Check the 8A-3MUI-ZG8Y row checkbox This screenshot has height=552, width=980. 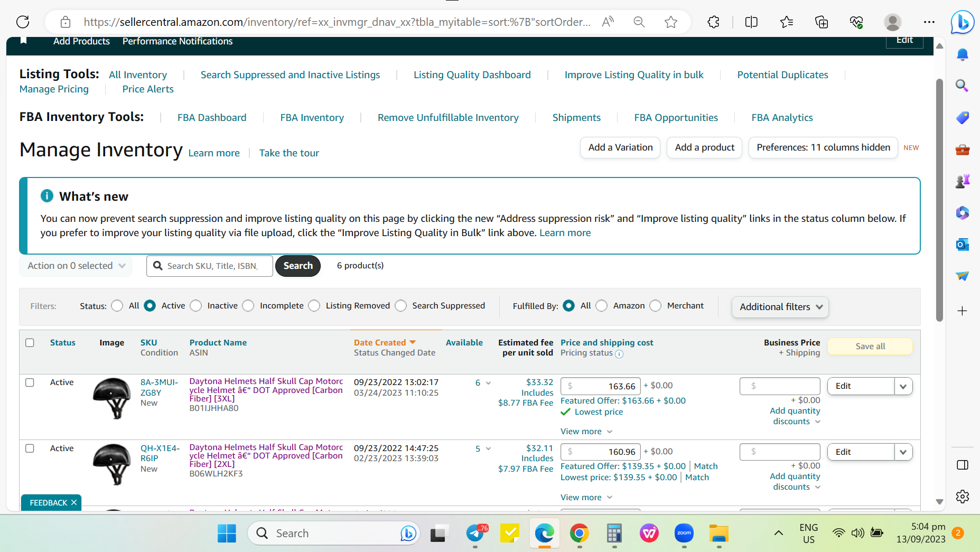30,382
